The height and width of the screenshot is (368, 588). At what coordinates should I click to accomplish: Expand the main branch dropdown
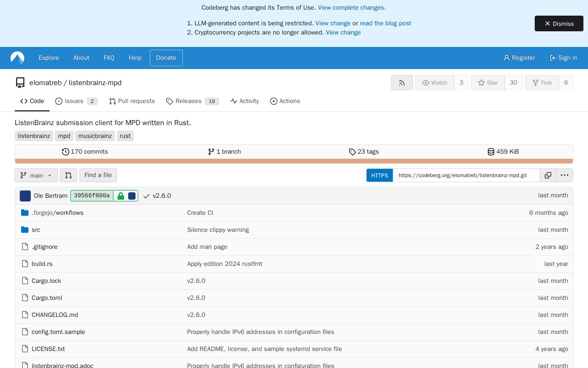[36, 175]
